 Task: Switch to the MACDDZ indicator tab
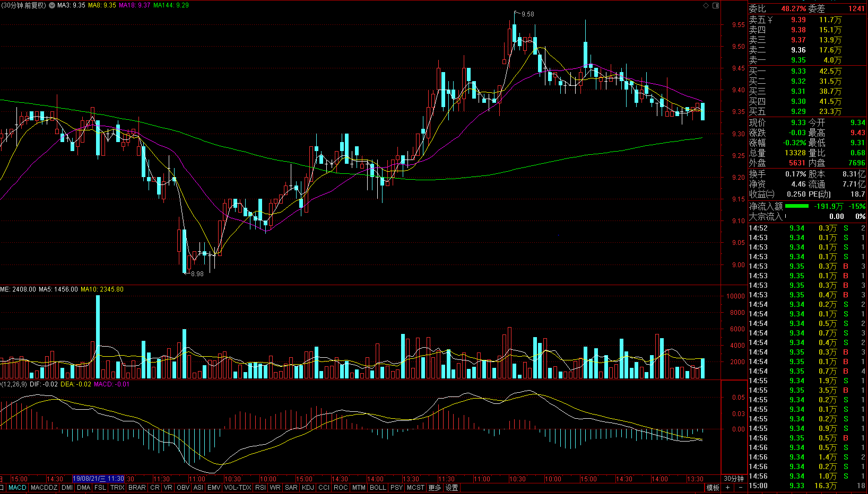click(x=44, y=488)
